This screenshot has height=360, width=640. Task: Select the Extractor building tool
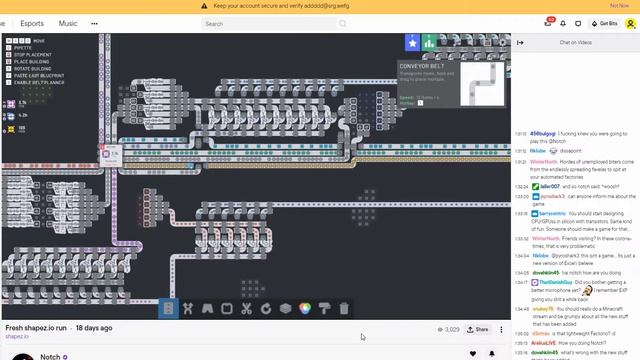coord(227,309)
